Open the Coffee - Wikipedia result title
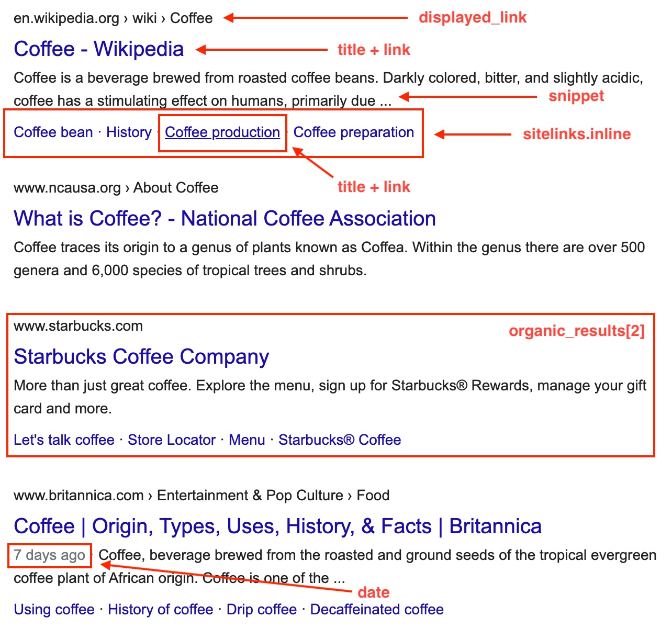The image size is (672, 629). click(99, 49)
